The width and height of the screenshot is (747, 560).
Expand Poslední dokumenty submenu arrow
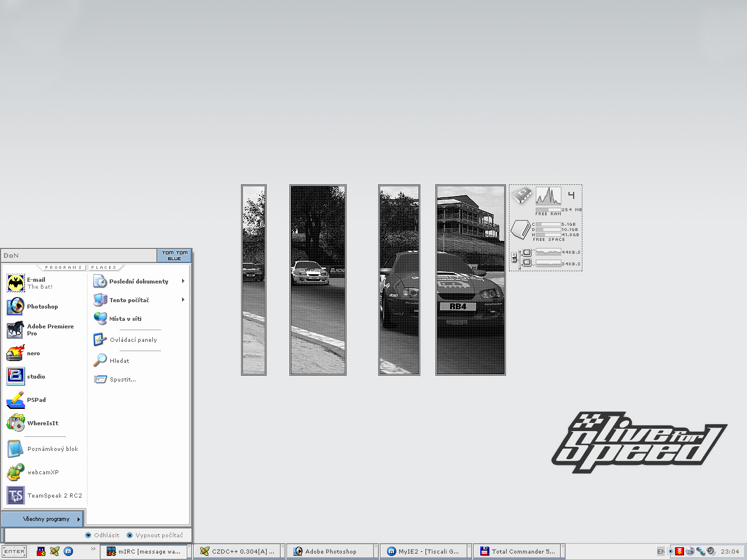point(183,281)
